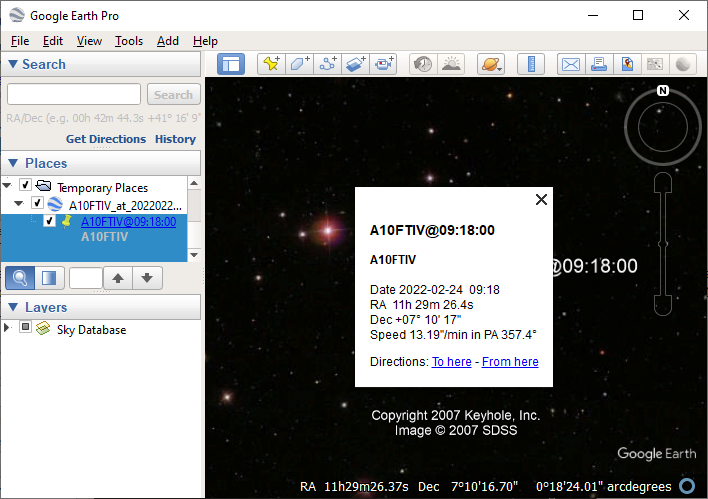Select Temporary Places folder label
This screenshot has height=499, width=708.
pos(102,187)
